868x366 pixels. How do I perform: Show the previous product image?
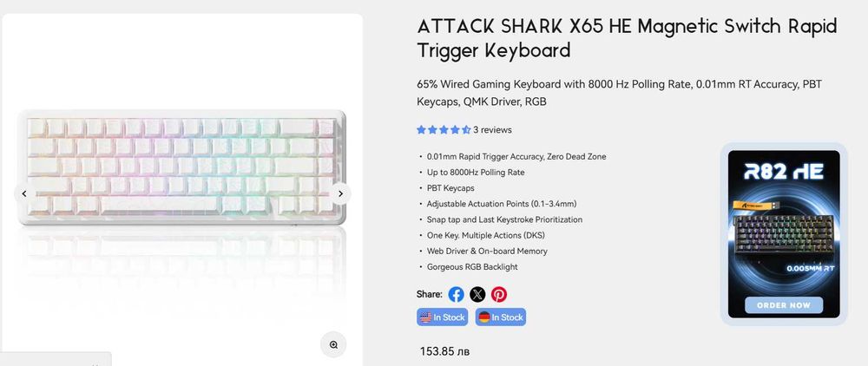pyautogui.click(x=24, y=193)
